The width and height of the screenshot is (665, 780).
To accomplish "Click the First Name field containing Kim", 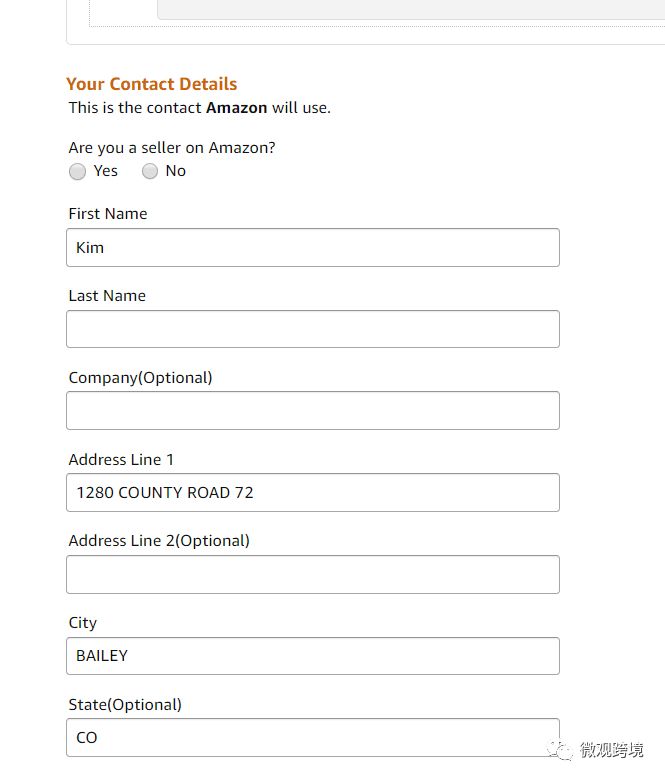I will (x=312, y=248).
